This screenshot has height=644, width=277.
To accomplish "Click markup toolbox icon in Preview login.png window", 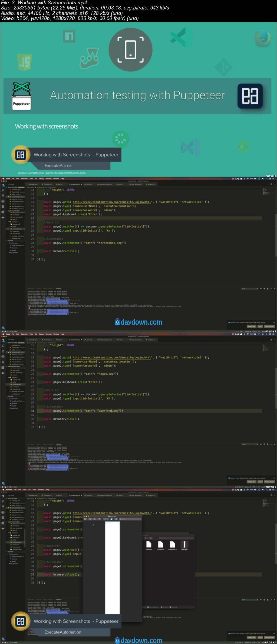I will tap(116, 519).
